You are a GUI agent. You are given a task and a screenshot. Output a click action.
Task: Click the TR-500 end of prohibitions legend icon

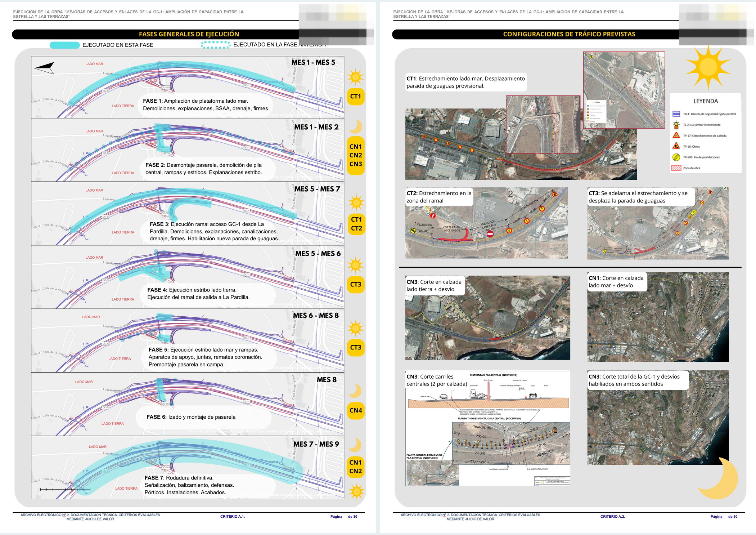[676, 157]
